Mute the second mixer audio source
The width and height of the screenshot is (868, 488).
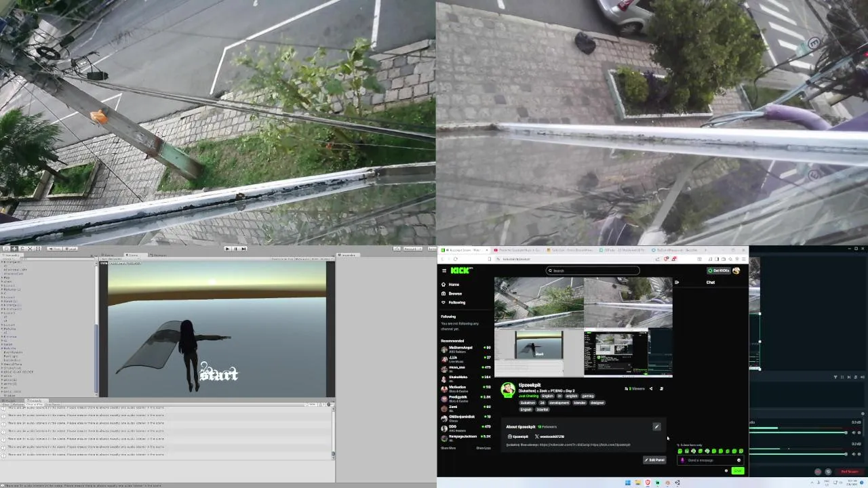coord(854,454)
